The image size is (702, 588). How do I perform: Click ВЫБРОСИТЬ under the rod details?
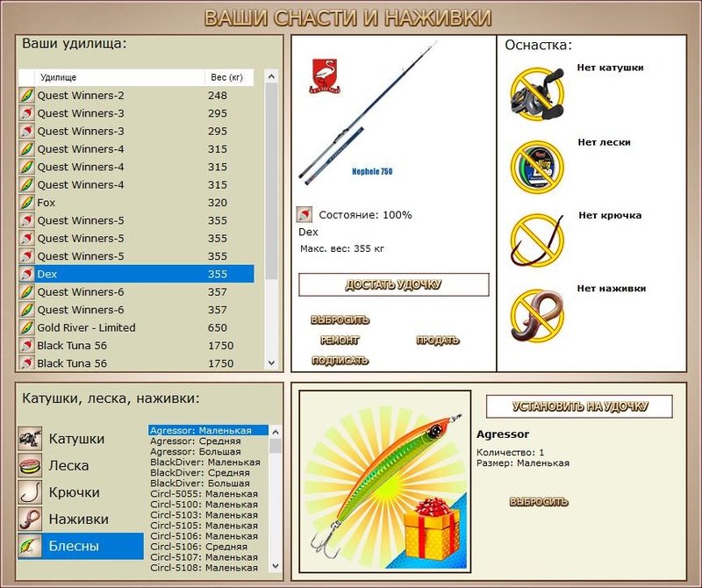tap(340, 319)
